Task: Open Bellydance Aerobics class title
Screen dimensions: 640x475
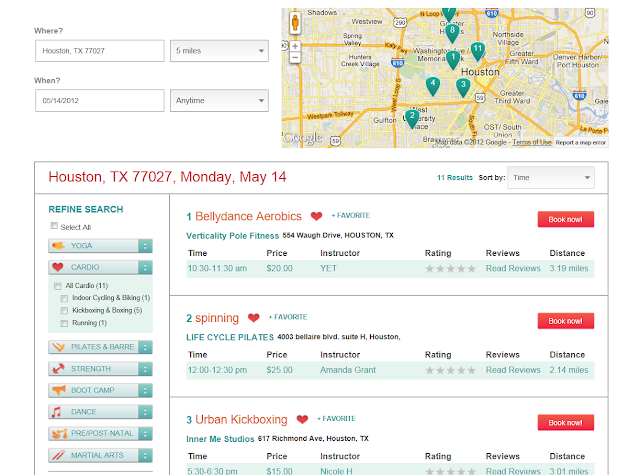Action: 248,216
